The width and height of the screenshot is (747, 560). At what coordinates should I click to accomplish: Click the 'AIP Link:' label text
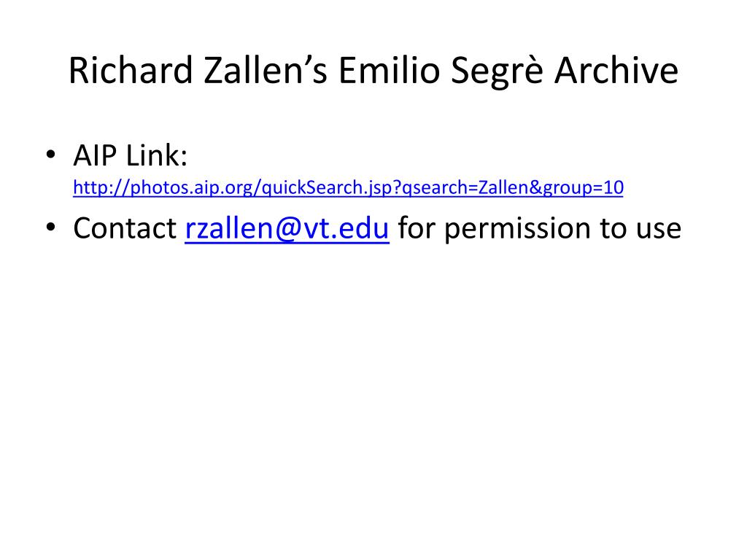131,155
